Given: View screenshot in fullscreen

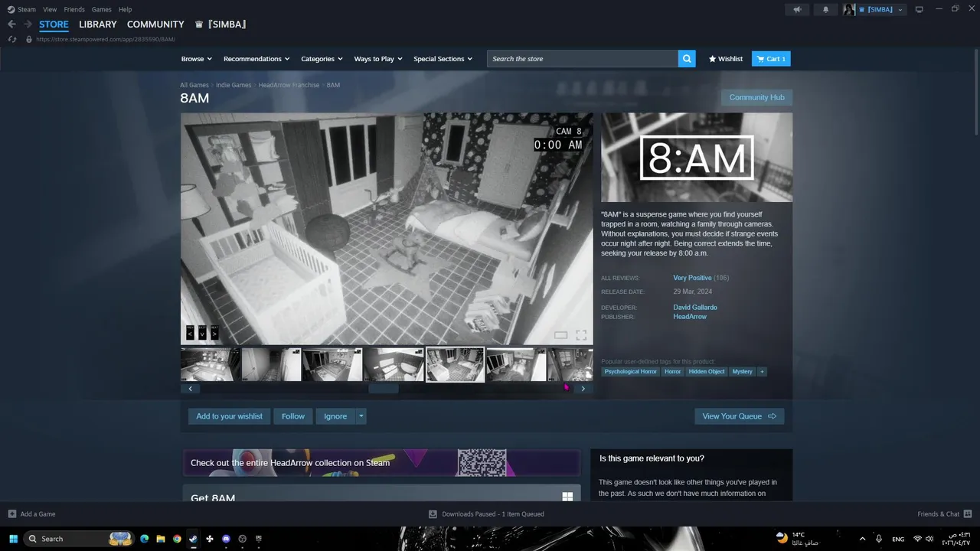Looking at the screenshot, I should click(581, 335).
